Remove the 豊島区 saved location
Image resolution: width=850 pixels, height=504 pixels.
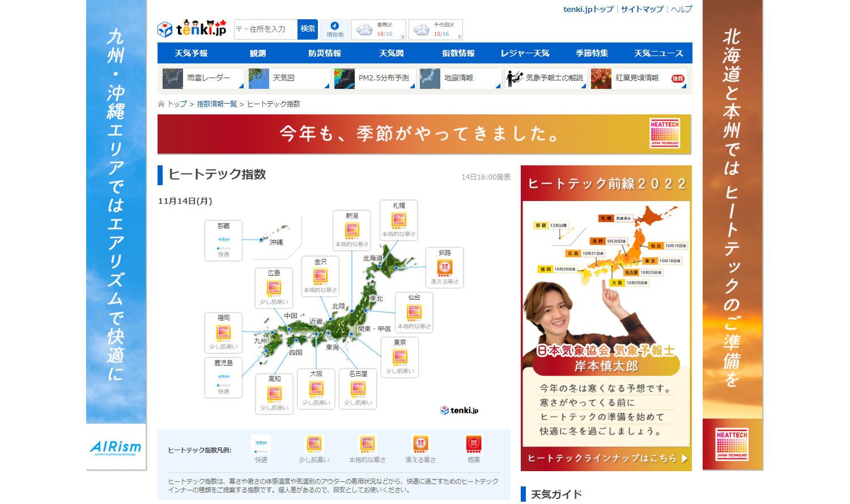(403, 37)
